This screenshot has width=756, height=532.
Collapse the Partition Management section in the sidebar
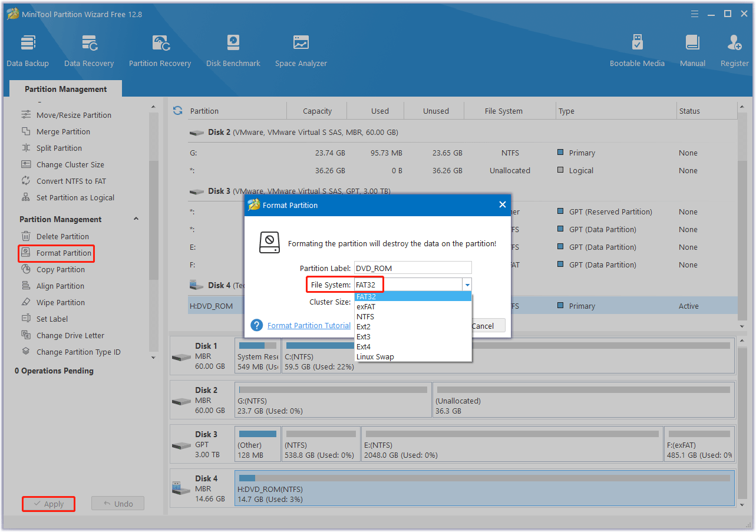tap(136, 219)
